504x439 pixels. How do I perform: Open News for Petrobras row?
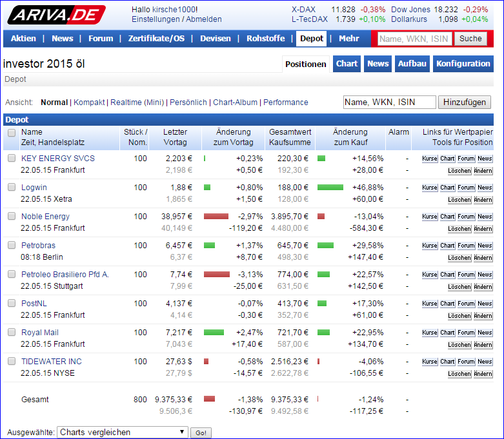point(485,246)
